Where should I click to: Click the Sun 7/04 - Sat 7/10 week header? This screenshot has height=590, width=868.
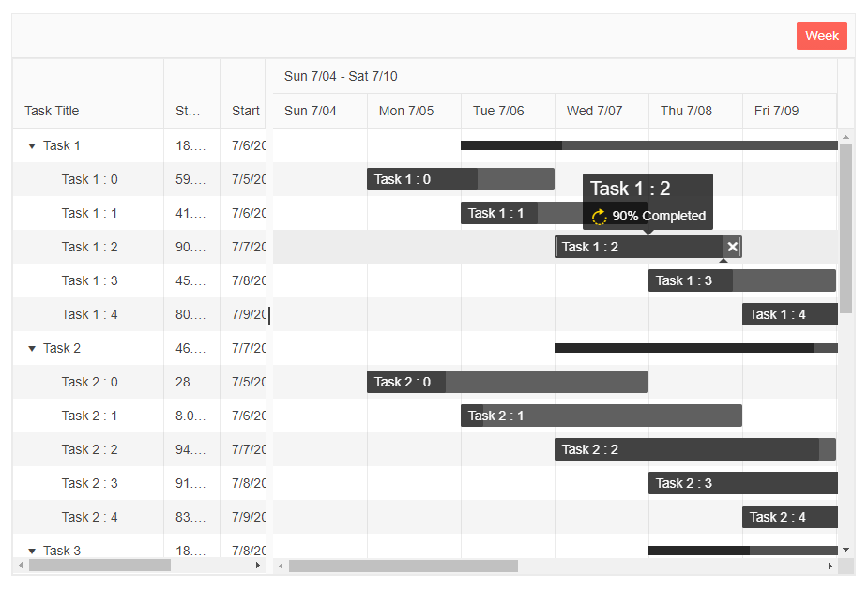point(341,76)
